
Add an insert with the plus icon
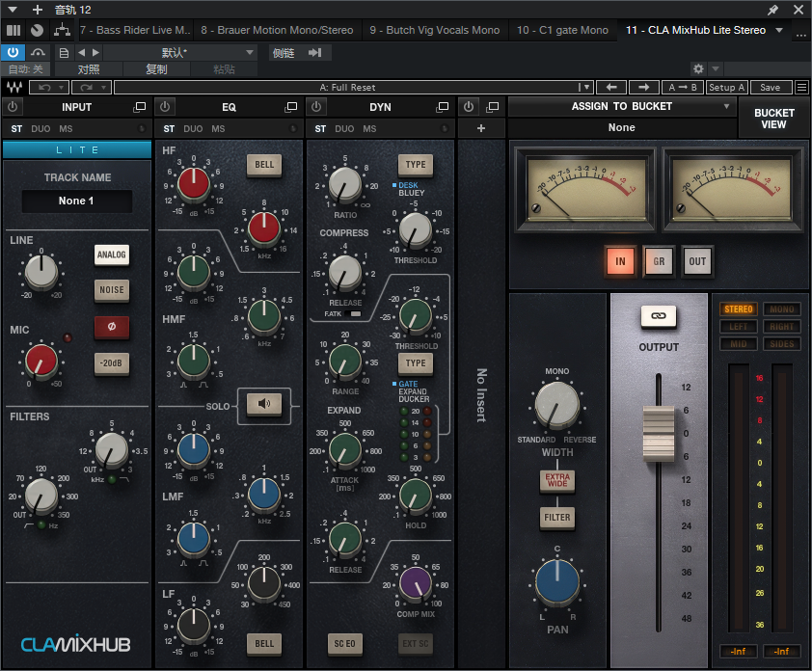tap(481, 128)
